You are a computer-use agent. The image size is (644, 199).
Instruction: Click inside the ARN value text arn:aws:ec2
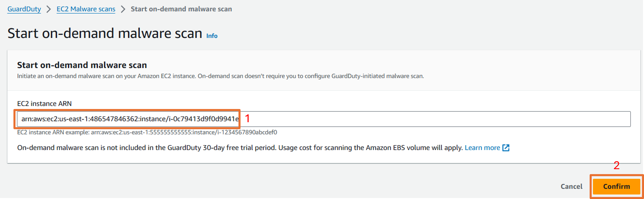point(130,119)
